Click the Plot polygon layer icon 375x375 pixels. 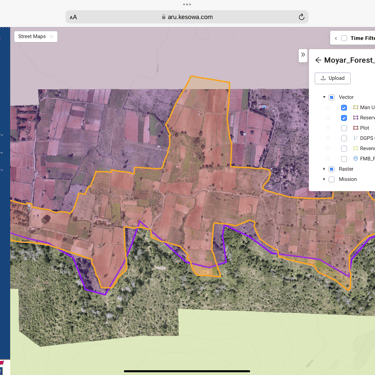pyautogui.click(x=356, y=128)
